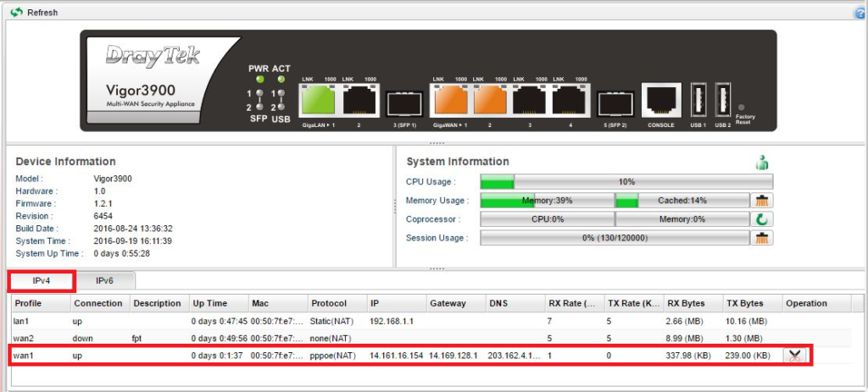Click the CPU Usage progress bar
Screen dimensions: 868x392
[626, 182]
